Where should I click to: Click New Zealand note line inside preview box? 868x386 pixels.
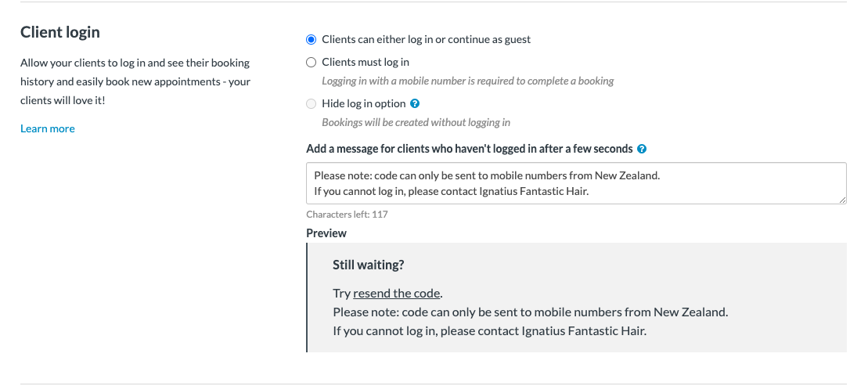(531, 312)
